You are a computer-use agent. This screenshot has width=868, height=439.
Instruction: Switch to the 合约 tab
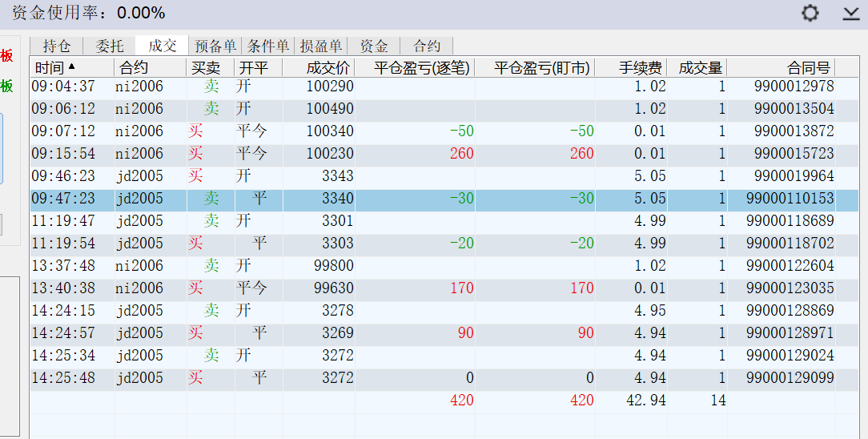[427, 46]
